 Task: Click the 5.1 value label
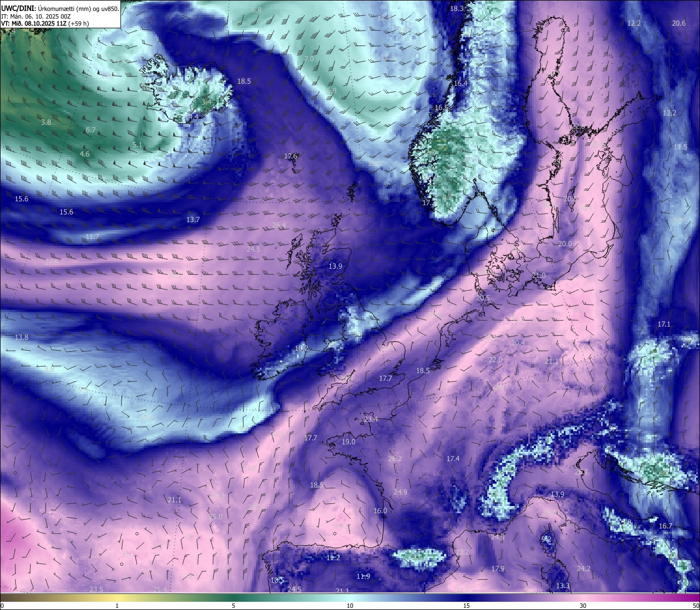pyautogui.click(x=137, y=145)
